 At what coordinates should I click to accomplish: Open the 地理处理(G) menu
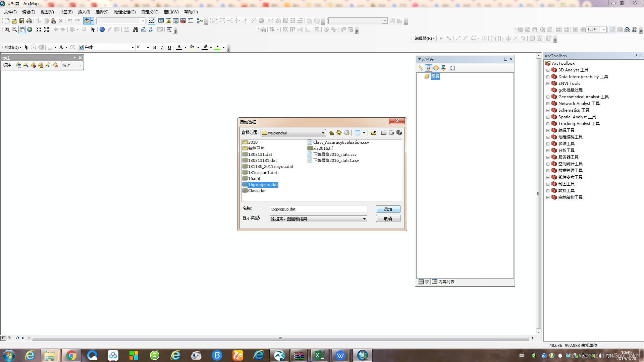click(x=124, y=12)
